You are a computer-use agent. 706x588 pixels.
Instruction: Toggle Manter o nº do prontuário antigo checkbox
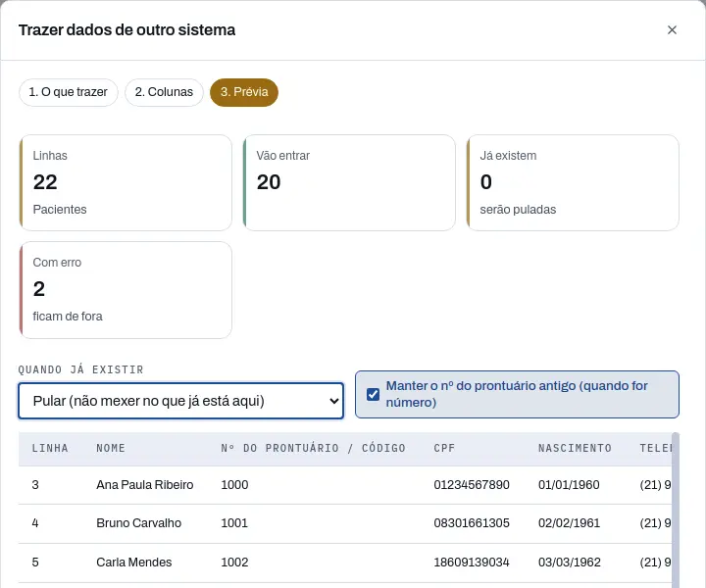coord(373,395)
